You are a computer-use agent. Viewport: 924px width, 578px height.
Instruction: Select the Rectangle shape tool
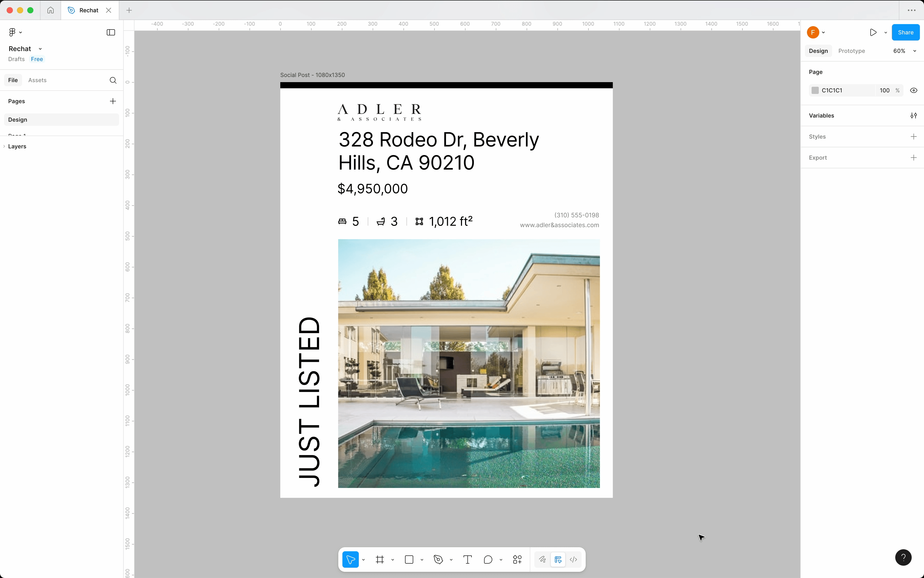point(409,560)
